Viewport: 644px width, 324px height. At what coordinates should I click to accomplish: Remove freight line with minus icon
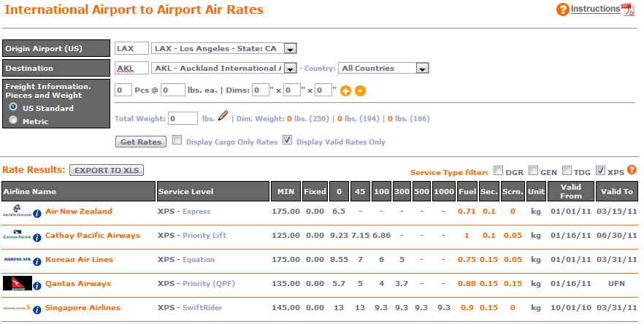360,90
